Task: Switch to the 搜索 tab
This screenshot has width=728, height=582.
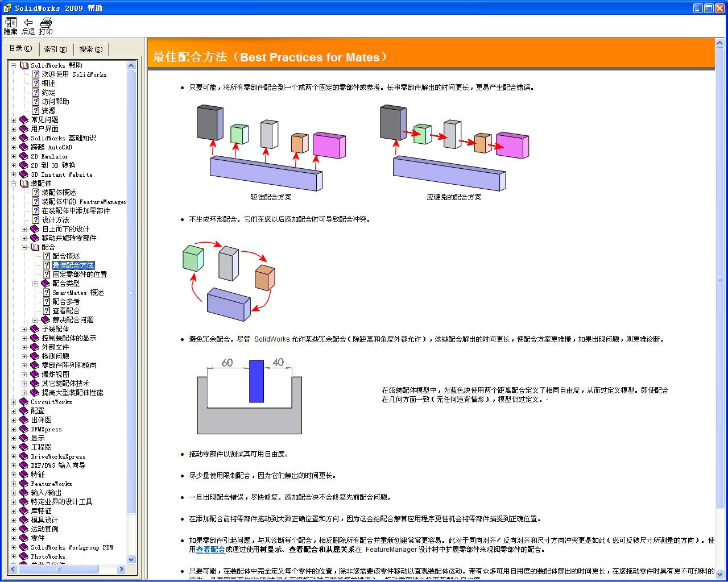Action: point(90,49)
